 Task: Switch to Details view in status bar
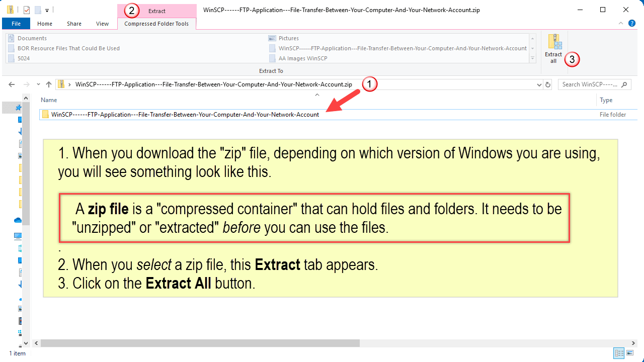coord(619,353)
